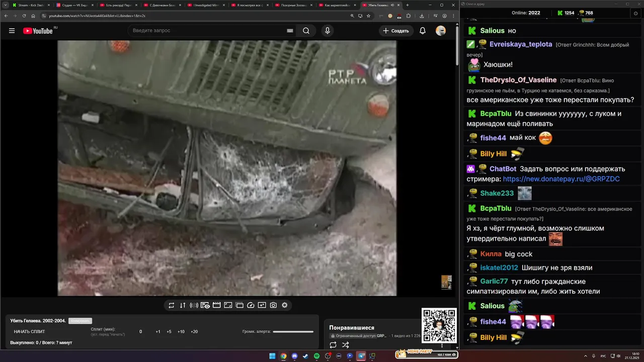This screenshot has width=644, height=362.
Task: Bookmark this page with the star icon
Action: point(368,16)
